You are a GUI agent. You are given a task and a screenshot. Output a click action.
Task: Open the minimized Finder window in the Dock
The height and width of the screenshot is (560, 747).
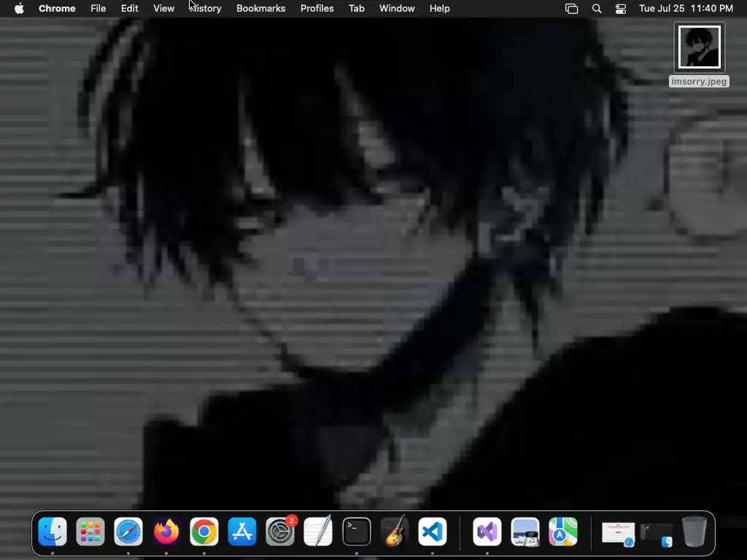(657, 534)
